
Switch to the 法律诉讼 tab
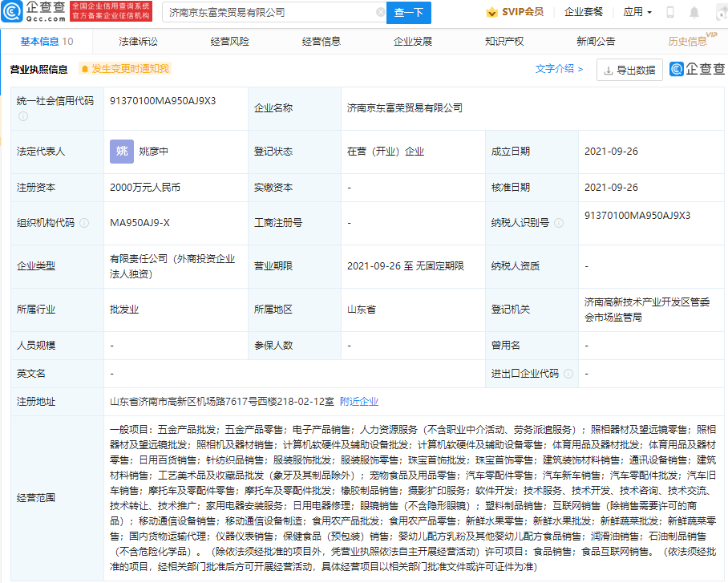138,42
